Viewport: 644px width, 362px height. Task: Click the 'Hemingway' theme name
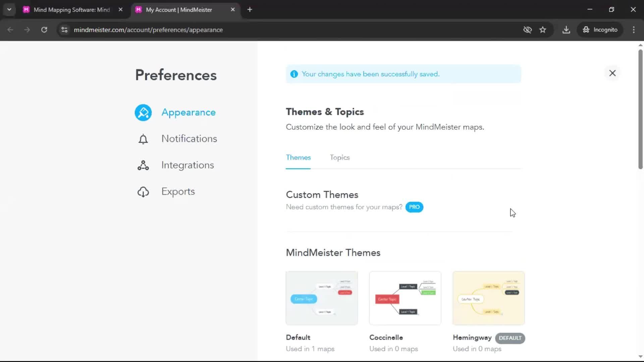click(472, 338)
